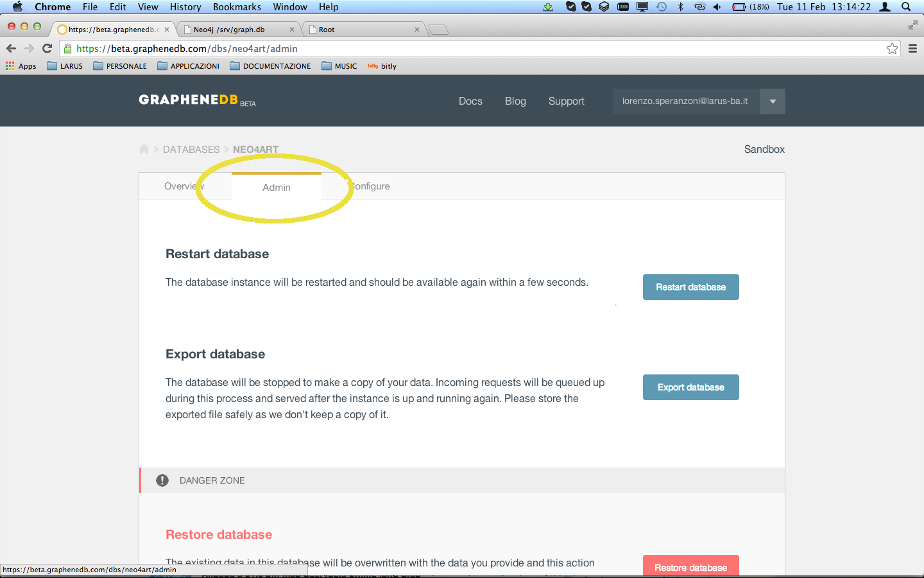Open a new browser tab

tap(438, 30)
